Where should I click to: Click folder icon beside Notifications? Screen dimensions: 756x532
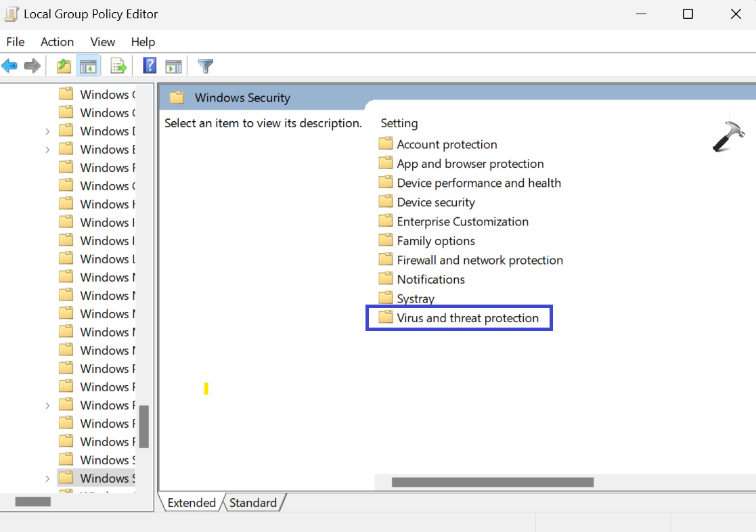(385, 279)
